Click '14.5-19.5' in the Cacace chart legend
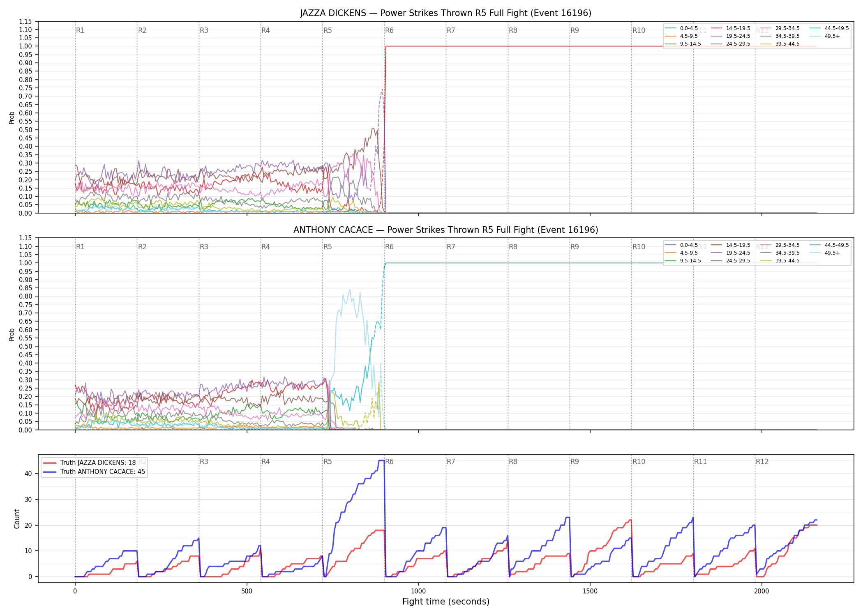The width and height of the screenshot is (863, 616). click(x=738, y=245)
